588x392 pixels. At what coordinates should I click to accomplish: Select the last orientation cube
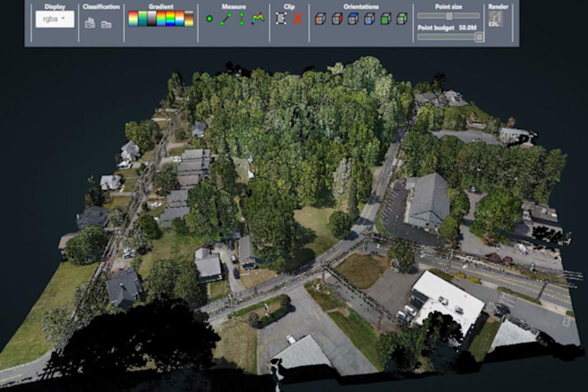click(402, 18)
